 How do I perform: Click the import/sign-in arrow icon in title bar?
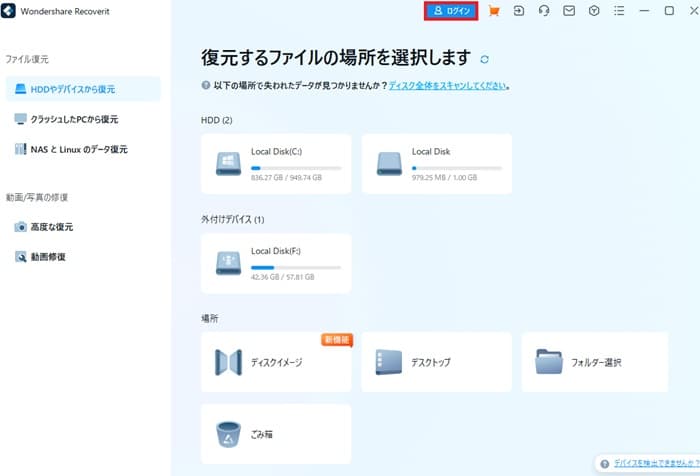coord(519,11)
